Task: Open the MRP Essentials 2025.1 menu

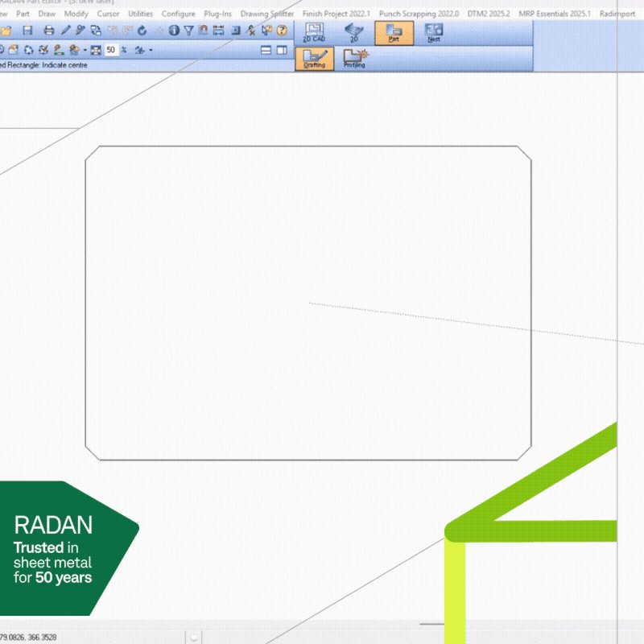Action: click(555, 14)
